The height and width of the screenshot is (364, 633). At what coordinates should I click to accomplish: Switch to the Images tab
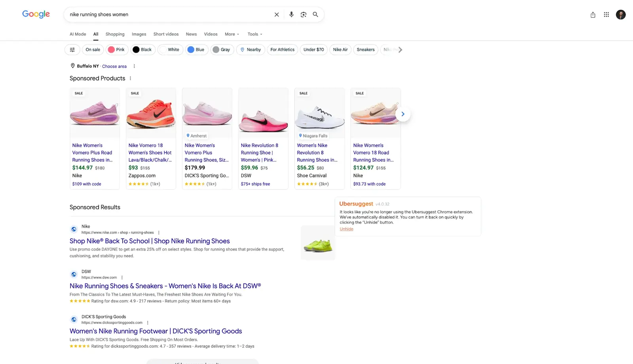coord(139,34)
